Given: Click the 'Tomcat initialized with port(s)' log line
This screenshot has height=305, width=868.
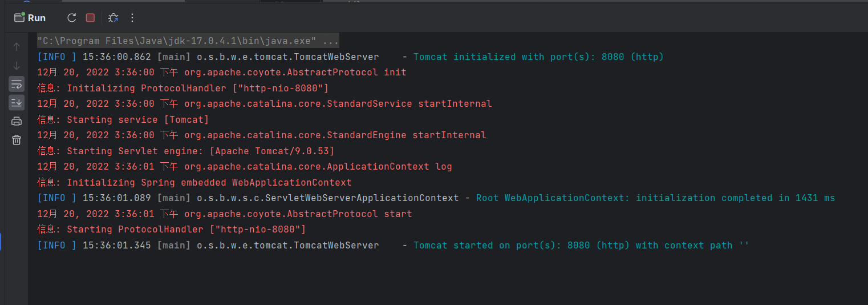Looking at the screenshot, I should click(538, 57).
